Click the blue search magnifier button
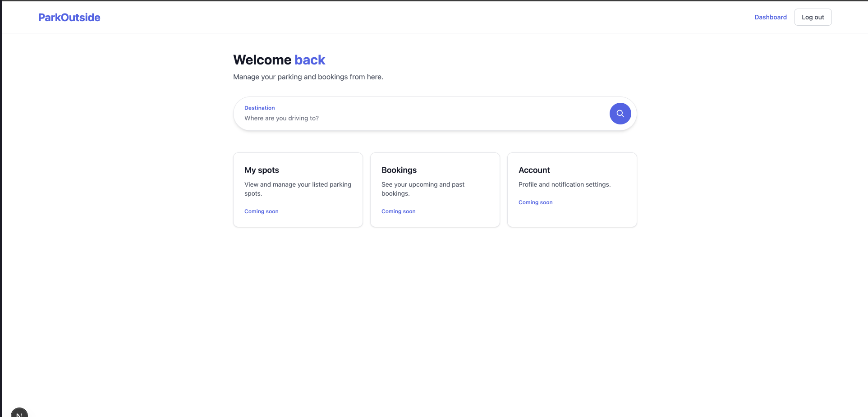 pyautogui.click(x=620, y=114)
